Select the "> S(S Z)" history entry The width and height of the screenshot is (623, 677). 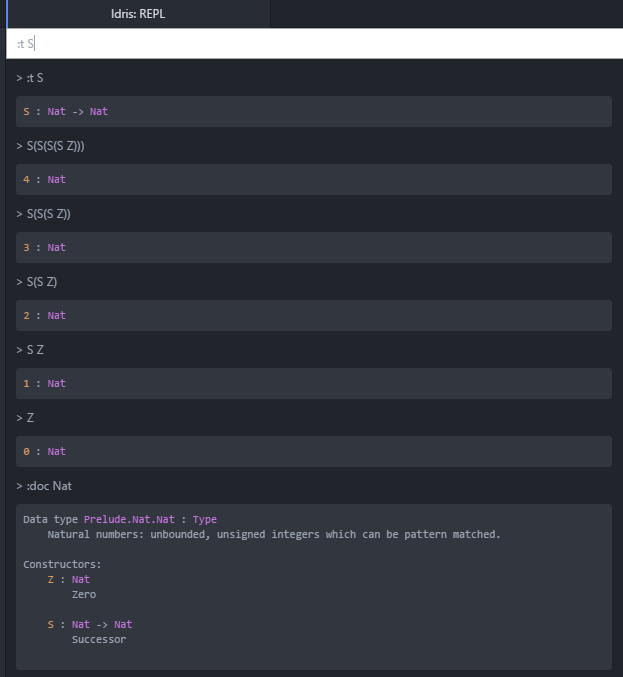coord(38,281)
